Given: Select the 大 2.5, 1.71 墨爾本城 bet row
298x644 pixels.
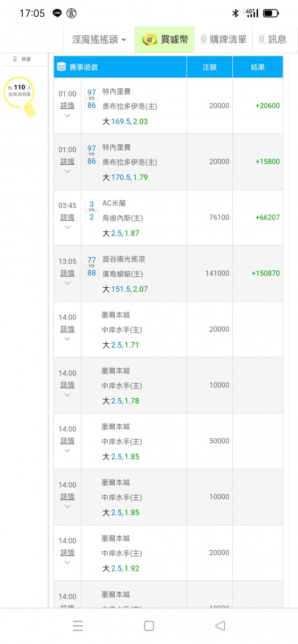Looking at the screenshot, I should [x=168, y=329].
